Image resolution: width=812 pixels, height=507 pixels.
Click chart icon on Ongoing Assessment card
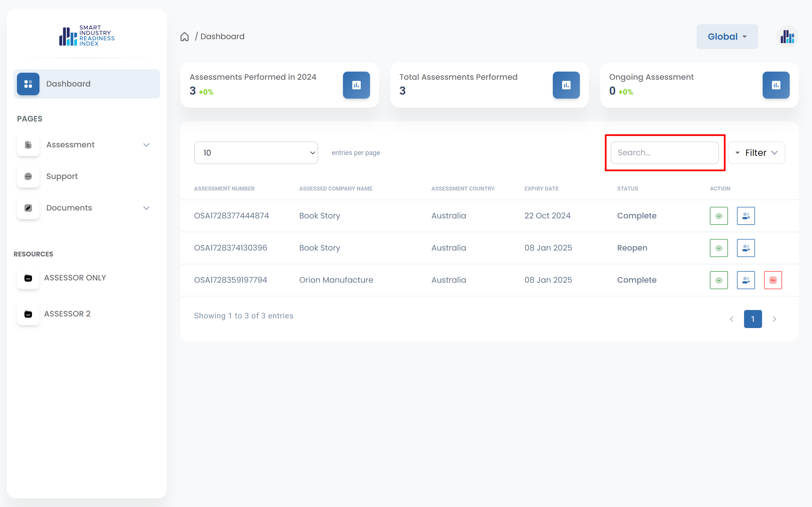tap(775, 85)
